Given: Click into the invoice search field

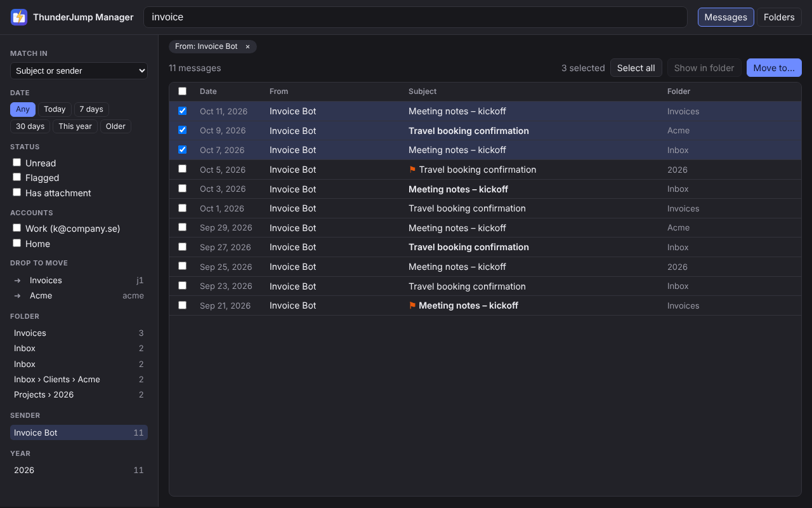Looking at the screenshot, I should click(x=416, y=17).
